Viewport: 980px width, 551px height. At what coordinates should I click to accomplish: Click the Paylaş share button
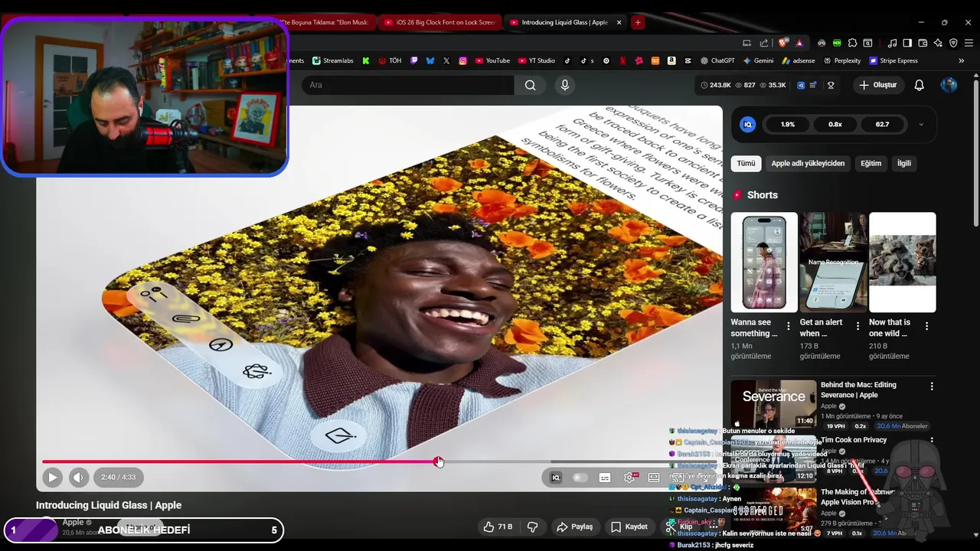point(574,527)
